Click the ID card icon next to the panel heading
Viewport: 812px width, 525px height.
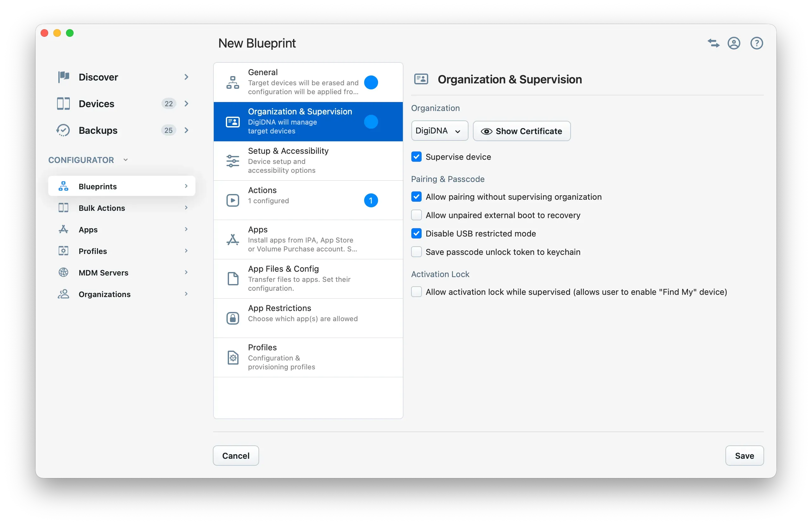pyautogui.click(x=421, y=79)
